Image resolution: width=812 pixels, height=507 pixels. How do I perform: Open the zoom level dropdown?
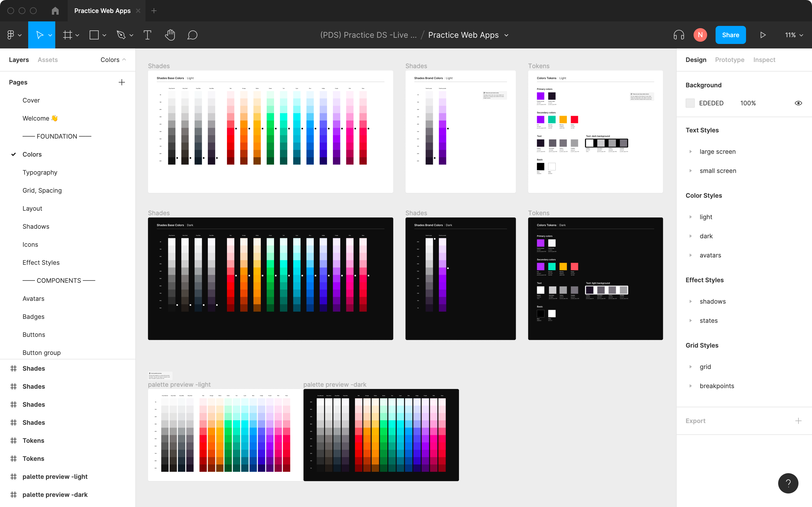click(793, 35)
